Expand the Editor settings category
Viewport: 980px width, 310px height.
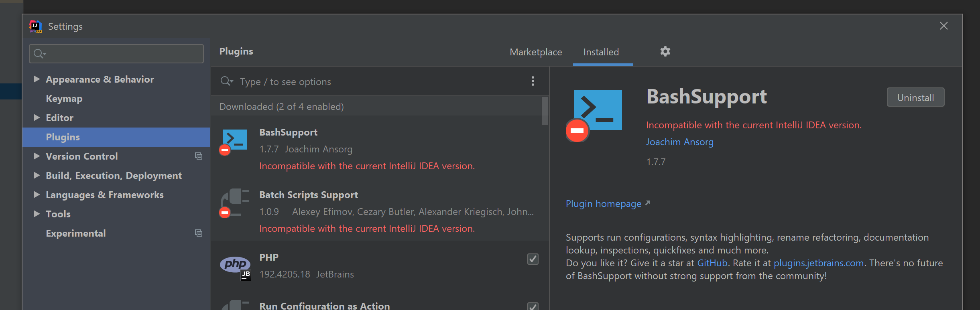37,118
